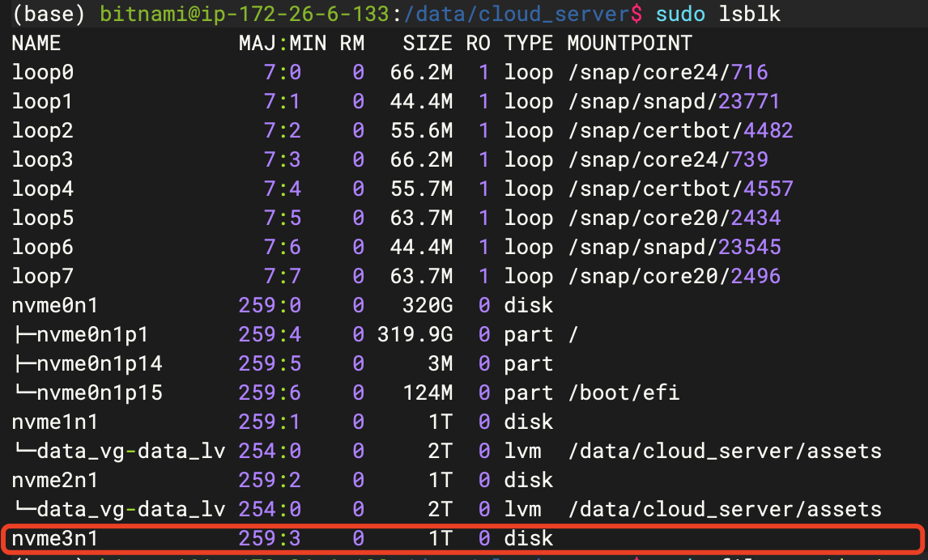
Task: Select the nvme0n1 disk entry
Action: (x=55, y=305)
